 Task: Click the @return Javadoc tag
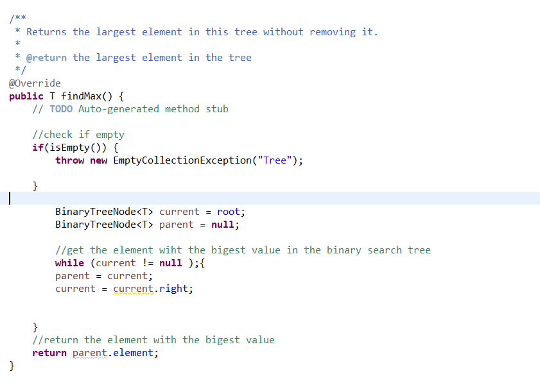(46, 57)
